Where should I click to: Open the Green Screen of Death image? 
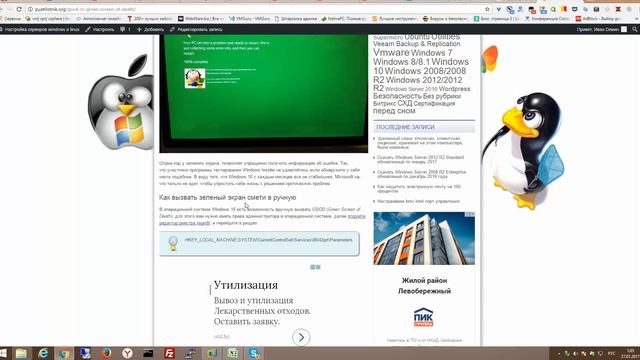click(263, 93)
